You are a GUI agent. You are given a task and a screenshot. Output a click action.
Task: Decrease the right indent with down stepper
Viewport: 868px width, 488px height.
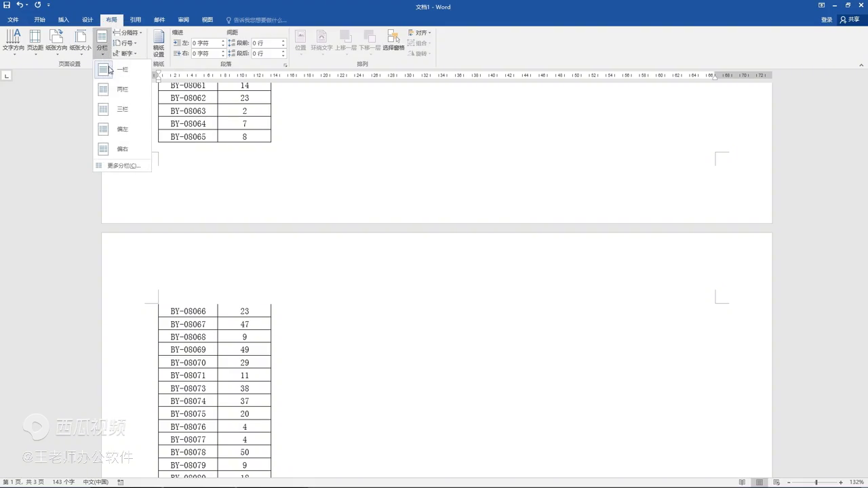(x=223, y=56)
